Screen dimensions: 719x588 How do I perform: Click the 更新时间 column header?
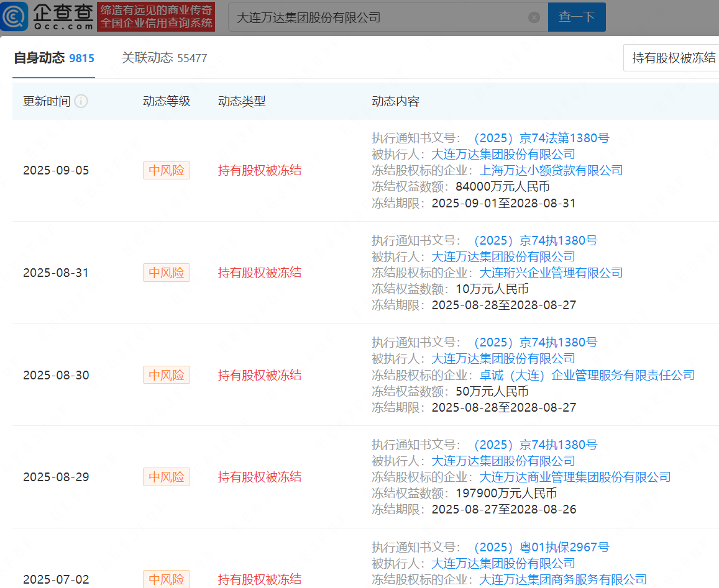click(47, 101)
